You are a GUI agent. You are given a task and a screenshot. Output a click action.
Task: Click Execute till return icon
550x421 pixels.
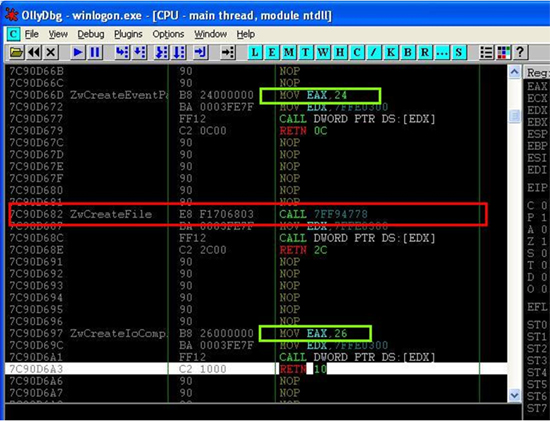click(201, 53)
